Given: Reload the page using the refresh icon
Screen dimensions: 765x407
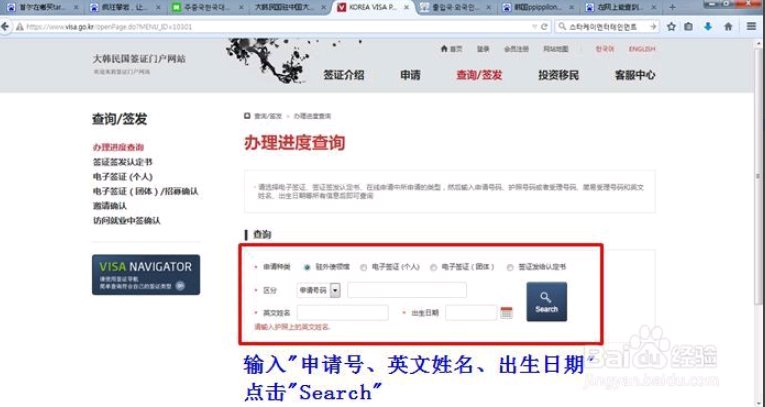Looking at the screenshot, I should 545,27.
